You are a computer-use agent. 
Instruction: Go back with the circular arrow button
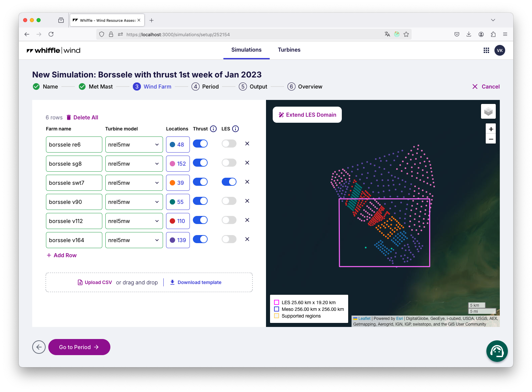39,347
